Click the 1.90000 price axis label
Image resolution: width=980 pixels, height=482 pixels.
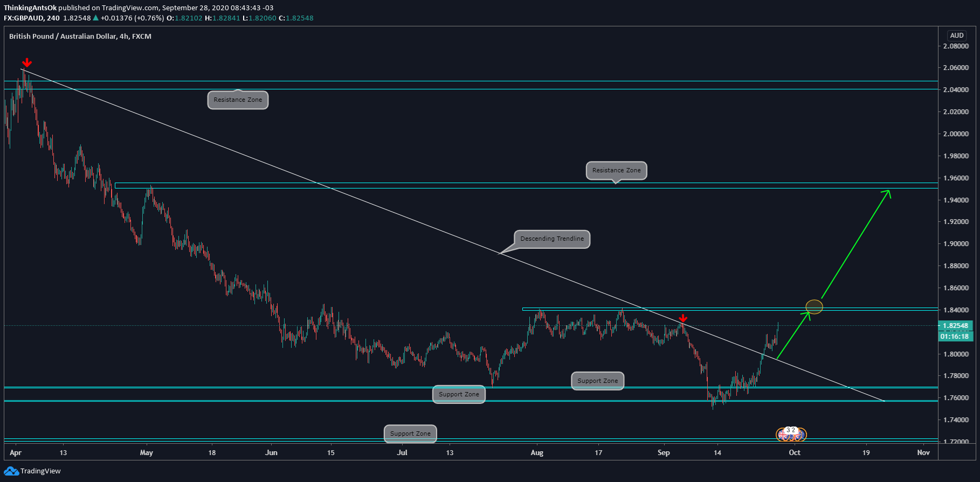[956, 244]
